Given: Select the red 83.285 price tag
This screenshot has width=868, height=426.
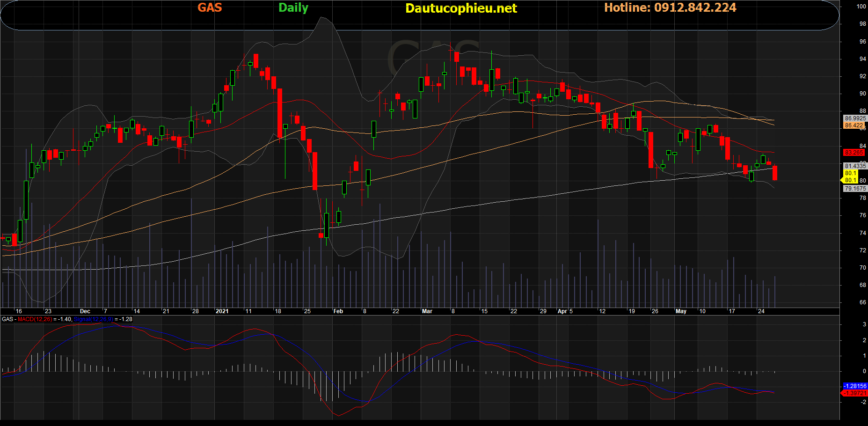Looking at the screenshot, I should 854,153.
